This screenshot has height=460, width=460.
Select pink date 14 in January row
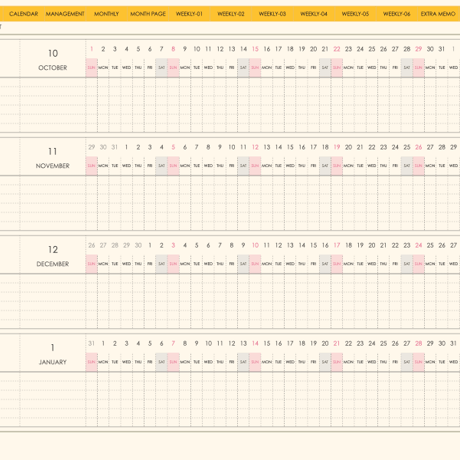(x=255, y=343)
